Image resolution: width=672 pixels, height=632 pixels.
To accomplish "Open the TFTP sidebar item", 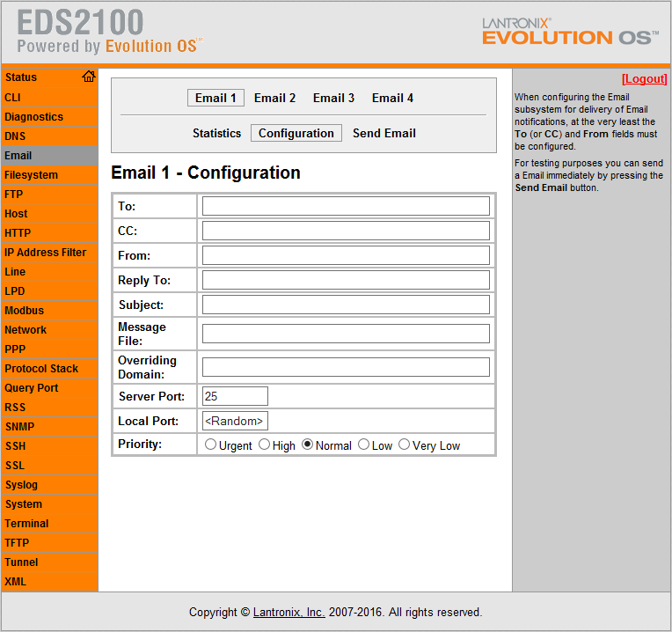I will 49,543.
